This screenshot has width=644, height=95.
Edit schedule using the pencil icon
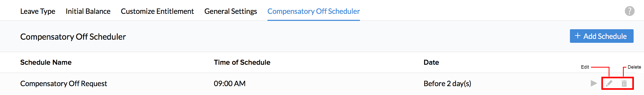(609, 84)
